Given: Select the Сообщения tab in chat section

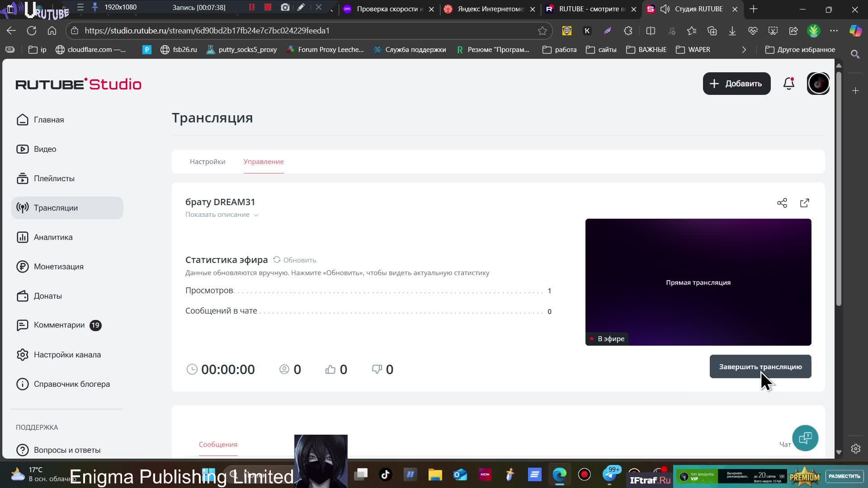Looking at the screenshot, I should (x=217, y=444).
